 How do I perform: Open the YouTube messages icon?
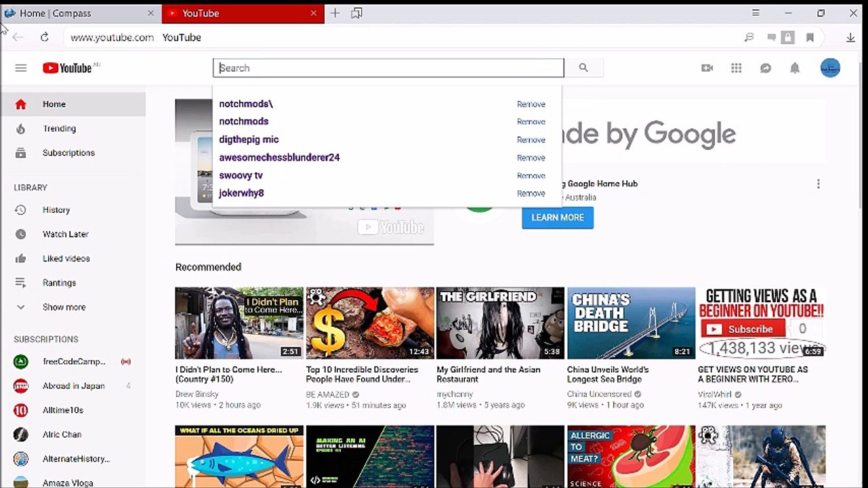pyautogui.click(x=766, y=68)
